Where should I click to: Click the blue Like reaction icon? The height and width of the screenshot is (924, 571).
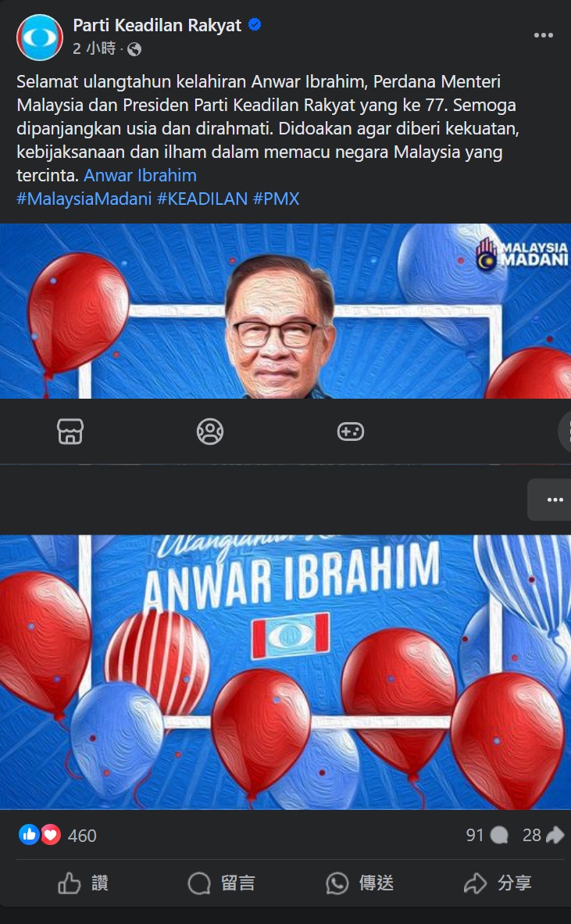tap(29, 834)
